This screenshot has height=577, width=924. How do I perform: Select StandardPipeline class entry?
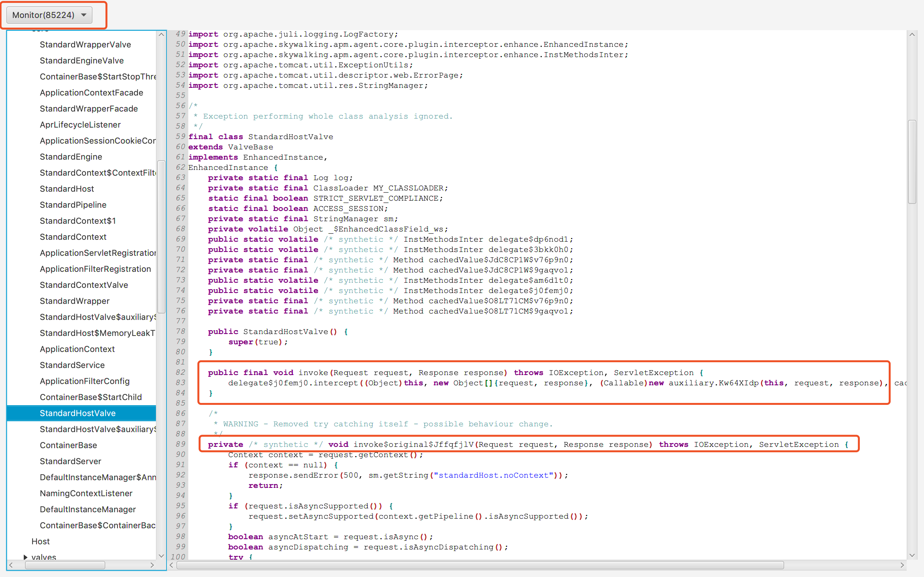coord(73,205)
